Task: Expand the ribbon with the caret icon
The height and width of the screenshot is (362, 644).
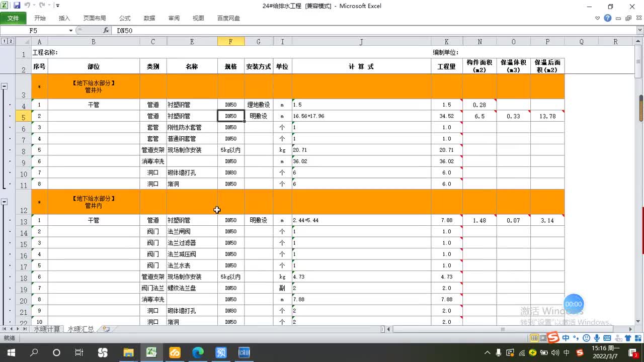Action: point(598,18)
